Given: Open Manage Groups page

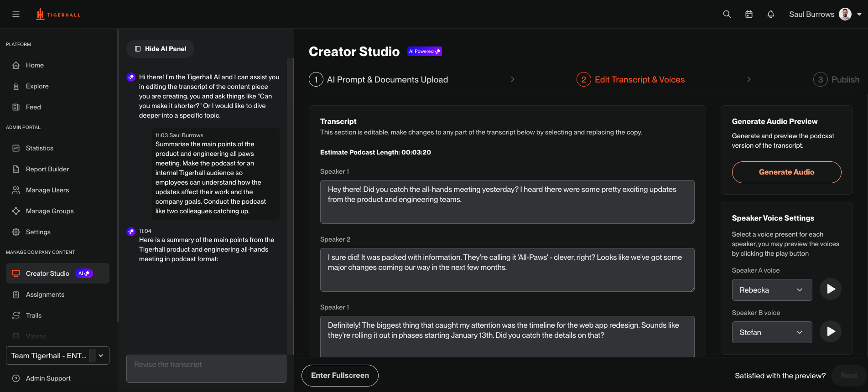Looking at the screenshot, I should coord(57,211).
